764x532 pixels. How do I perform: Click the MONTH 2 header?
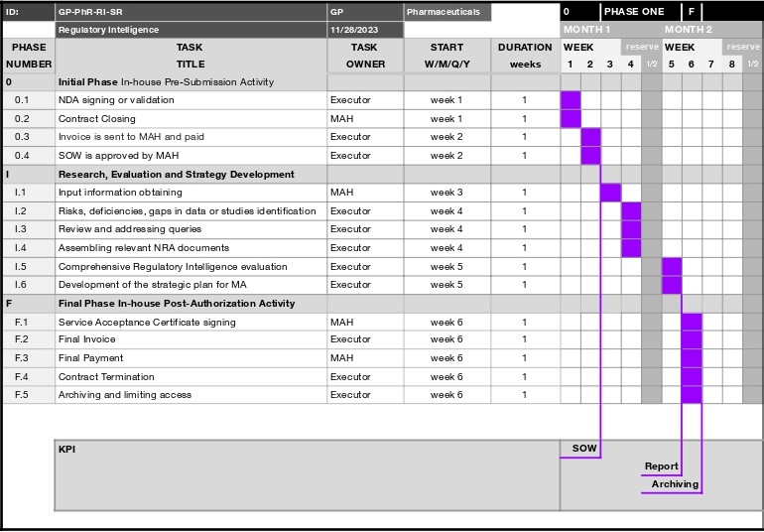click(x=689, y=30)
